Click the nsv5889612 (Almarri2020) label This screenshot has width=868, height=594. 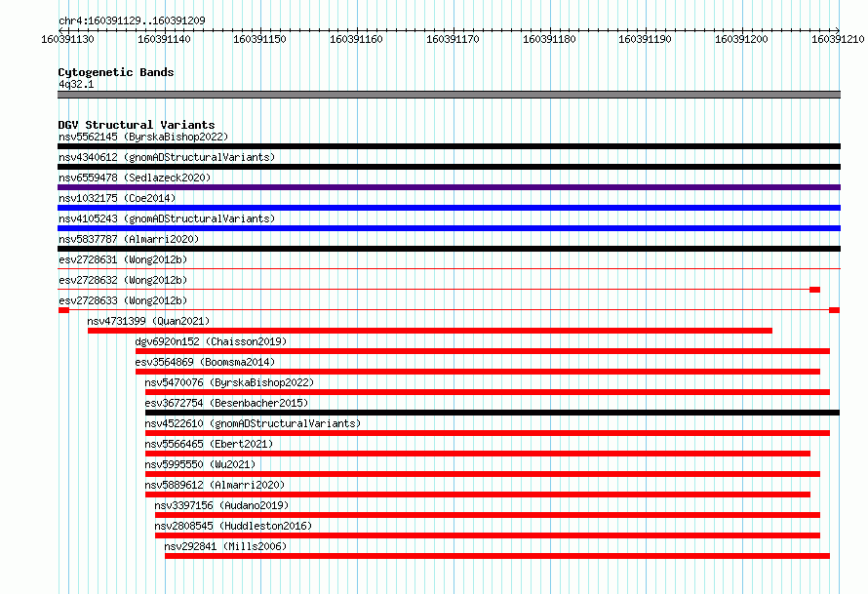(215, 485)
